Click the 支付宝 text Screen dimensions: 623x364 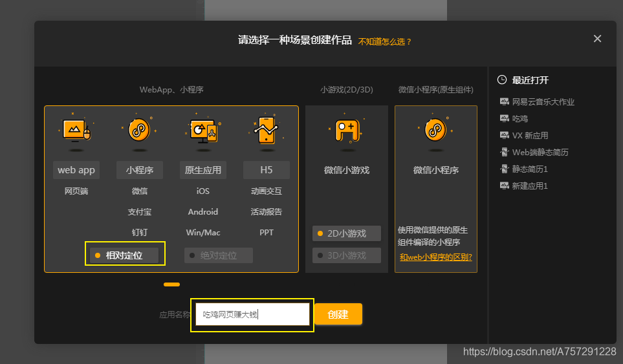(x=140, y=211)
